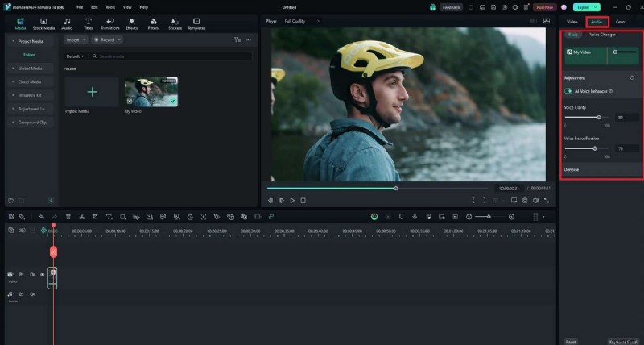Click the gift box icon in title bar

[432, 6]
